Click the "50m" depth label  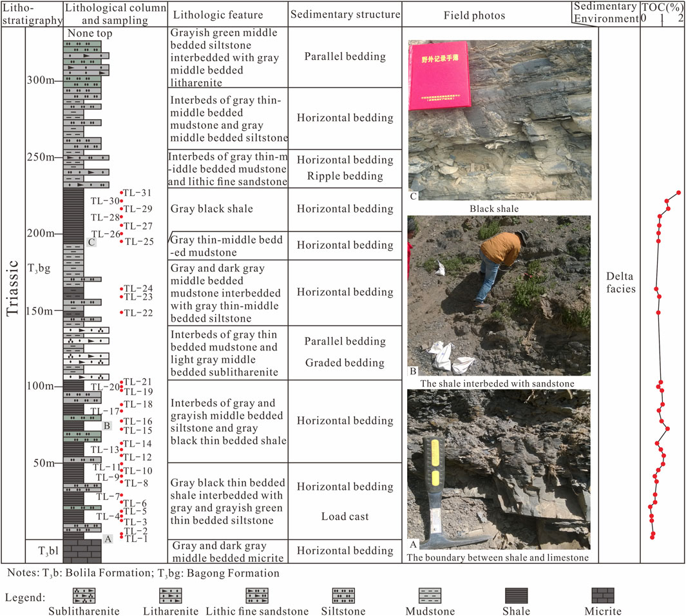[x=44, y=463]
